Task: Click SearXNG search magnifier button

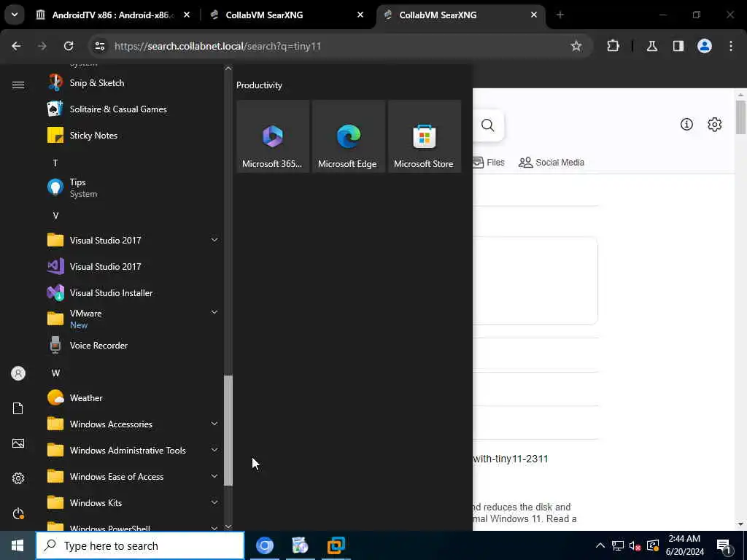Action: click(488, 125)
